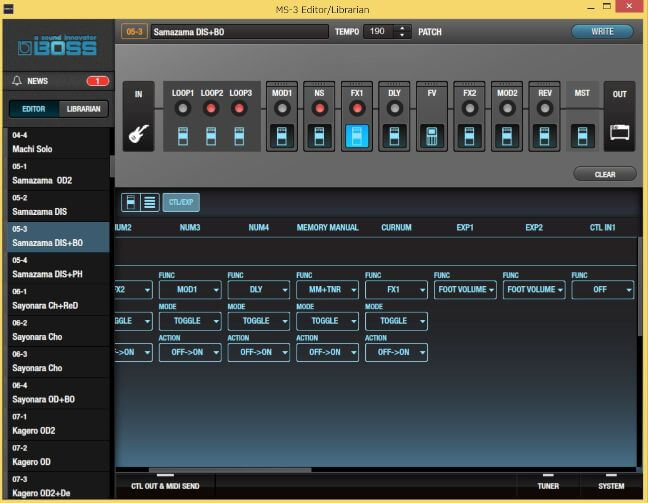Switch to the list view icon
Image resolution: width=648 pixels, height=503 pixels.
tap(150, 203)
